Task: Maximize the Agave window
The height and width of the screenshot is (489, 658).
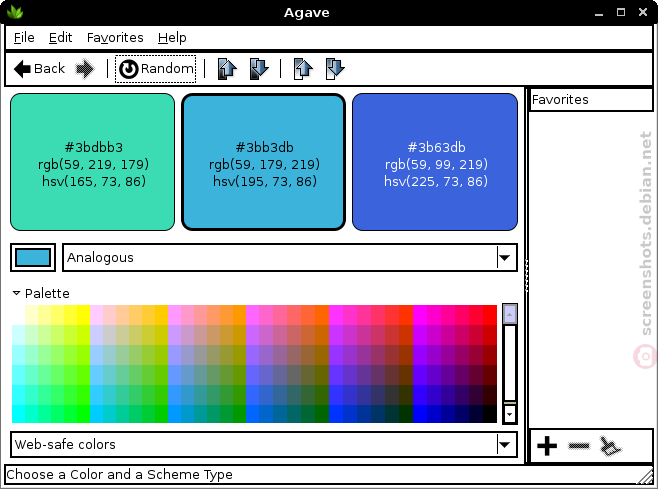Action: pos(621,12)
